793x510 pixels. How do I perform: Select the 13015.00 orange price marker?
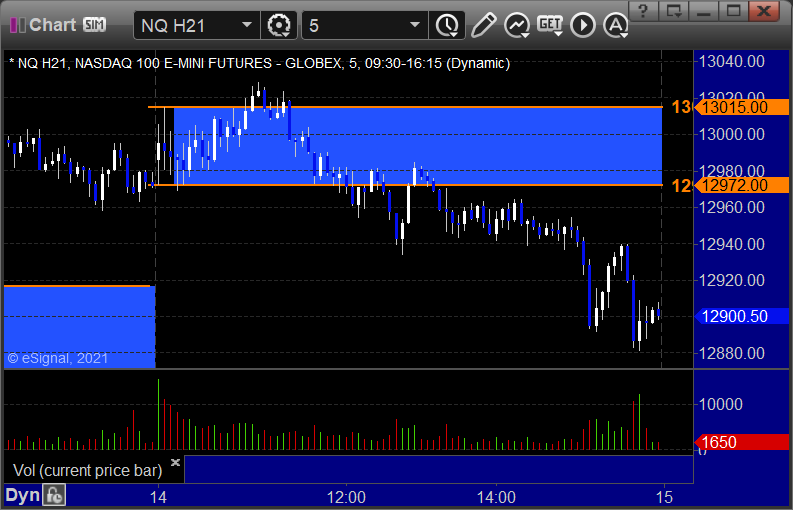741,107
